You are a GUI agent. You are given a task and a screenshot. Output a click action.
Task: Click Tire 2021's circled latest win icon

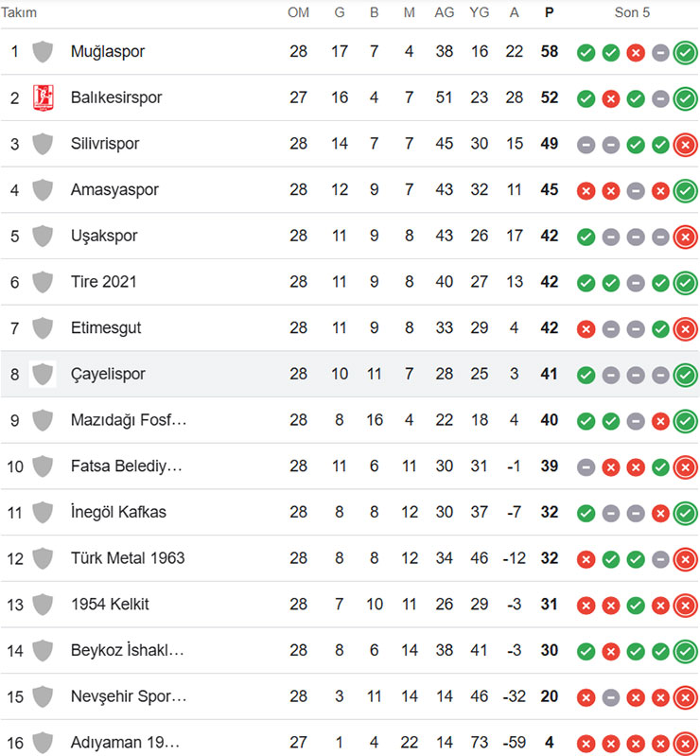(x=685, y=282)
